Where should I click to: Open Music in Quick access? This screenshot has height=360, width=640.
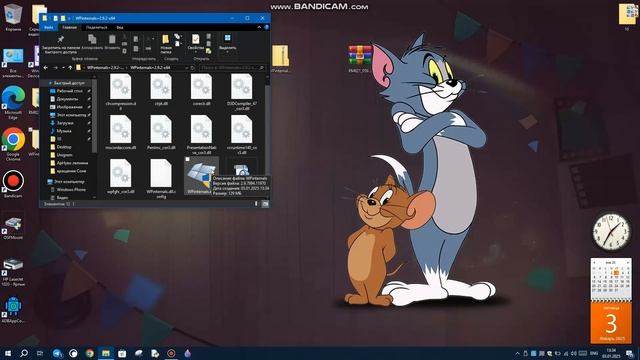(64, 131)
